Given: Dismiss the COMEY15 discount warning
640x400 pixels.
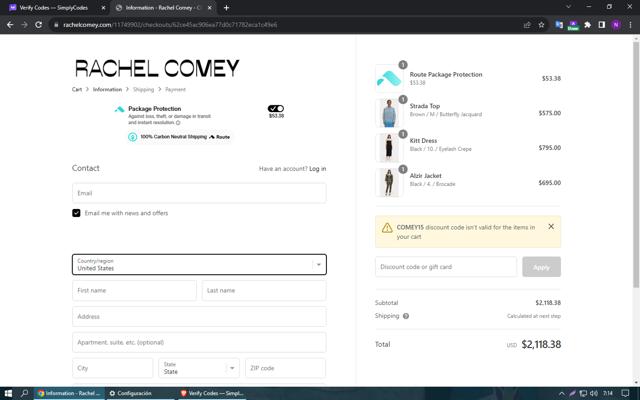Looking at the screenshot, I should tap(551, 227).
